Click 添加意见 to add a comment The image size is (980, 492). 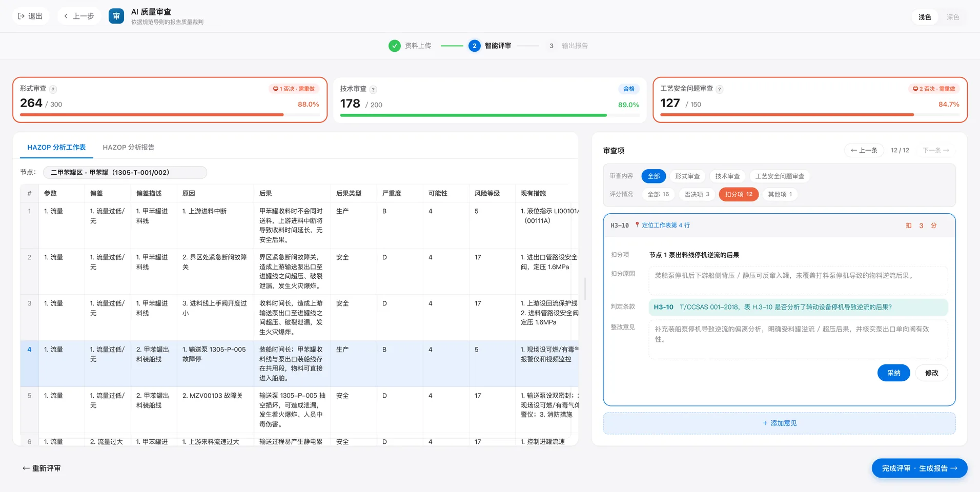point(779,423)
